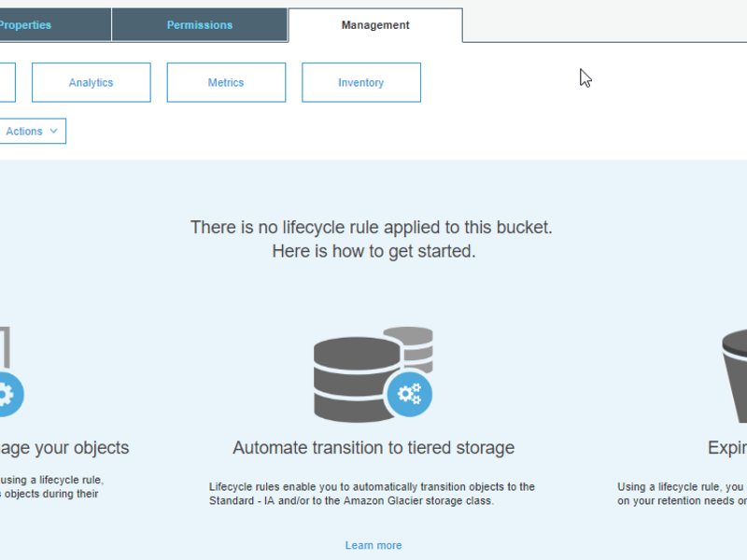Expand the Actions dropdown
The height and width of the screenshot is (560, 747).
[33, 131]
